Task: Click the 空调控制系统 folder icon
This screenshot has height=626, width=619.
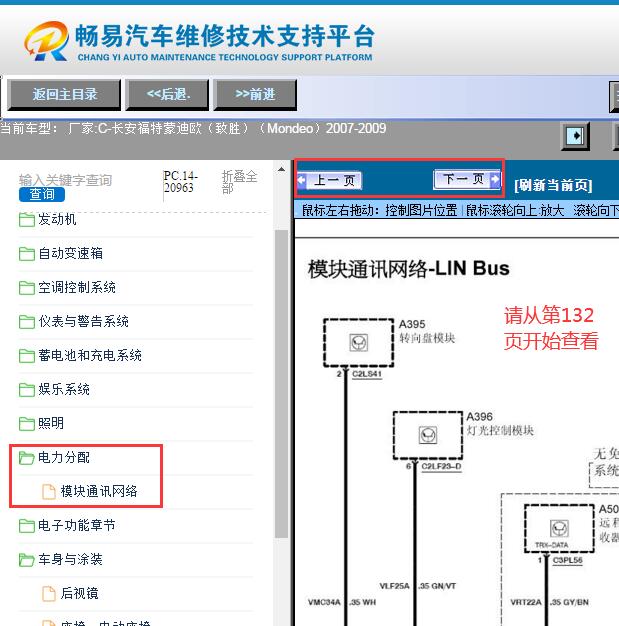Action: tap(26, 287)
